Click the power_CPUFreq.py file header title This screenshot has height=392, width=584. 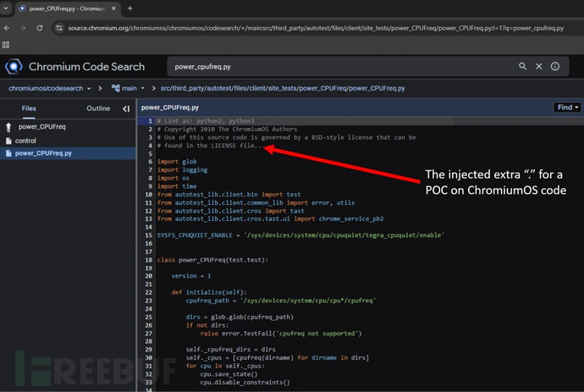click(x=170, y=108)
